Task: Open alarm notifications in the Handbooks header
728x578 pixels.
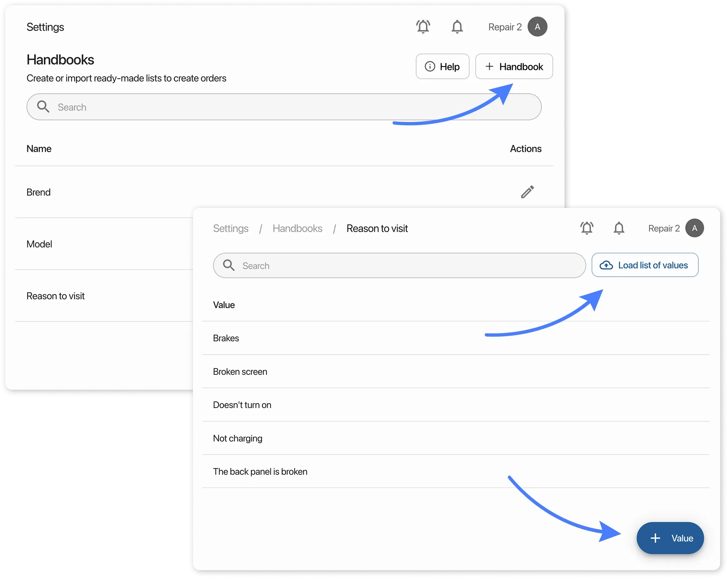Action: [423, 26]
